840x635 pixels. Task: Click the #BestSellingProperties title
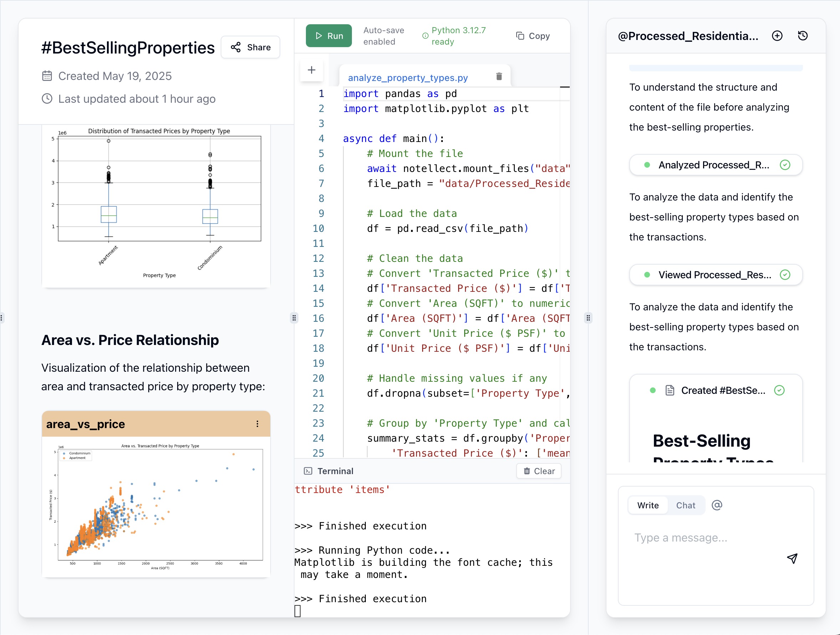(128, 47)
